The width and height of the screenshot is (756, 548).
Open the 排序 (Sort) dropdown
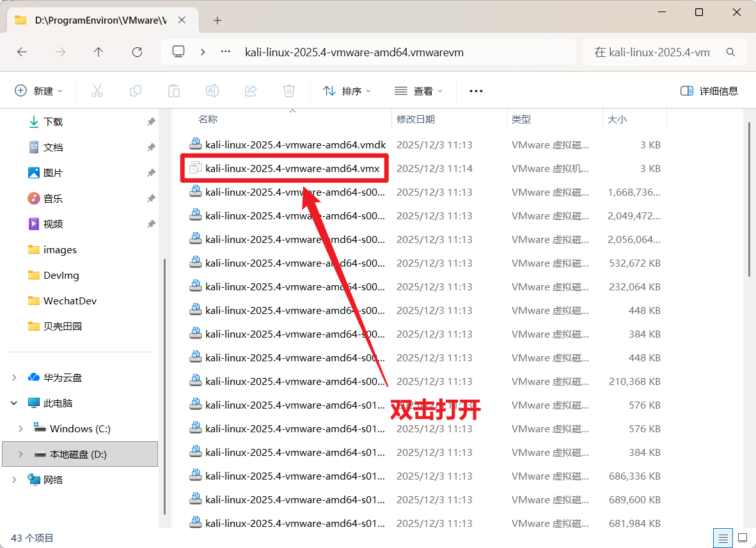click(347, 91)
